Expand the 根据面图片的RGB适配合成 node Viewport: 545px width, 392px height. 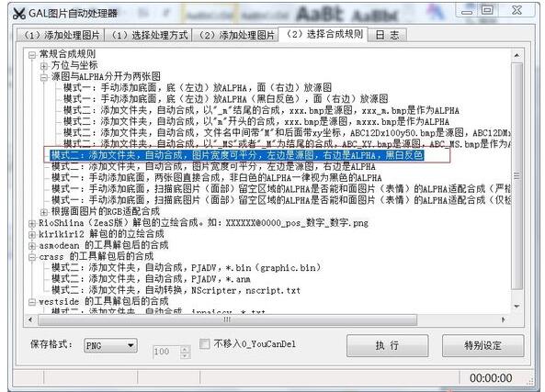(44, 212)
